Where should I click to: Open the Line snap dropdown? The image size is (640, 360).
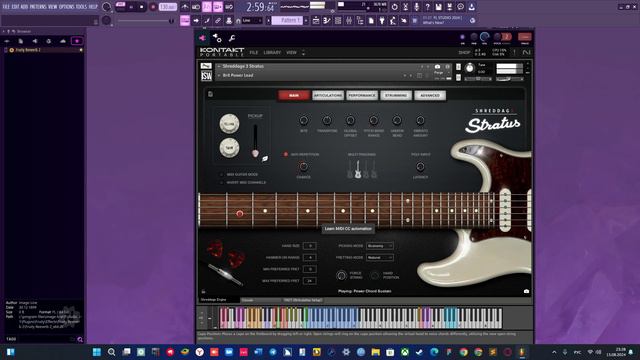tap(252, 20)
